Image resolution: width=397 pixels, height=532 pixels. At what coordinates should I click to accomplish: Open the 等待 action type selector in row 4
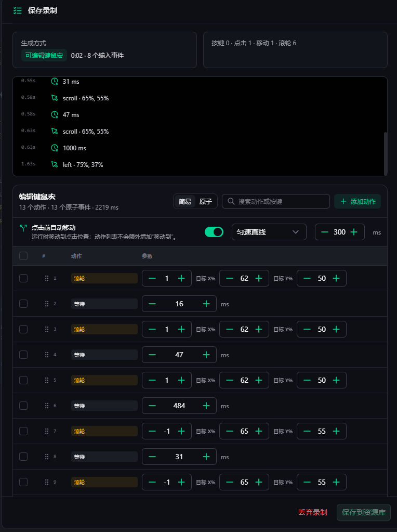(104, 355)
